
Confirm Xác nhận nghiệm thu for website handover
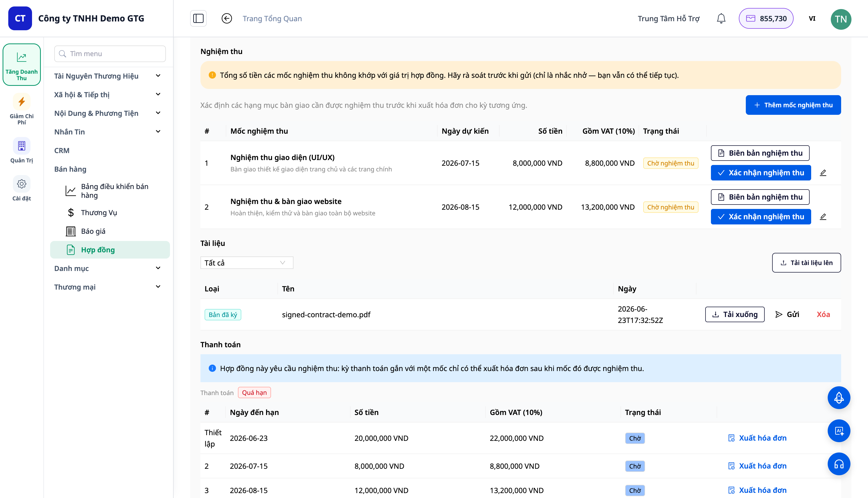[761, 216]
